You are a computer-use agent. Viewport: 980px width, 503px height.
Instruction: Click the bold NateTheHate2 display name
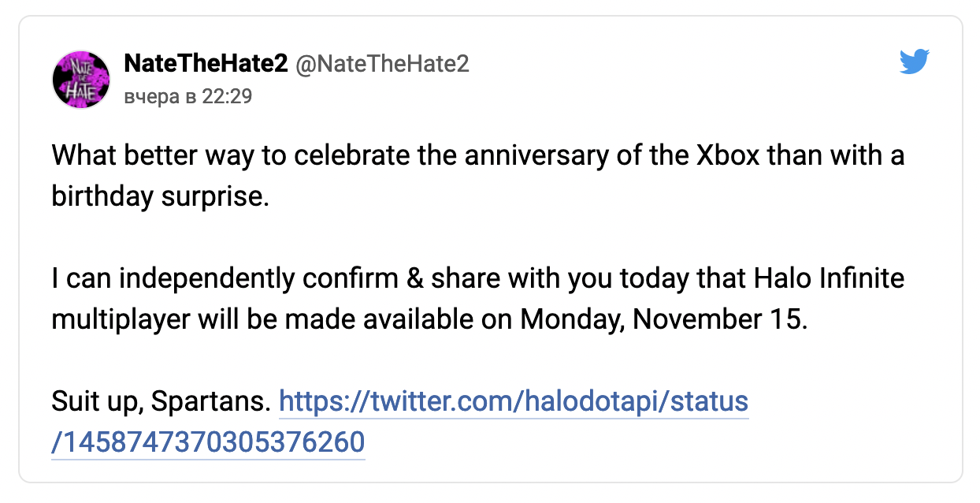click(206, 64)
